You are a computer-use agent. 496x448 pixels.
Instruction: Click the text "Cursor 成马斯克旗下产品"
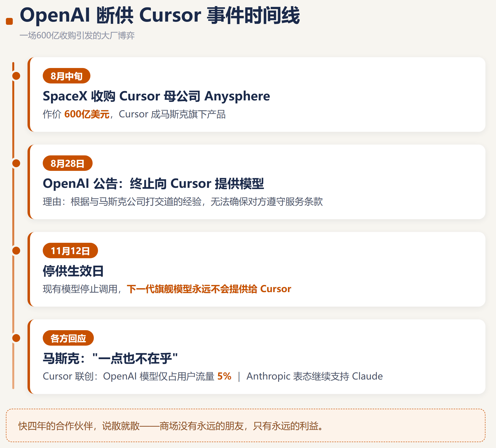point(172,114)
